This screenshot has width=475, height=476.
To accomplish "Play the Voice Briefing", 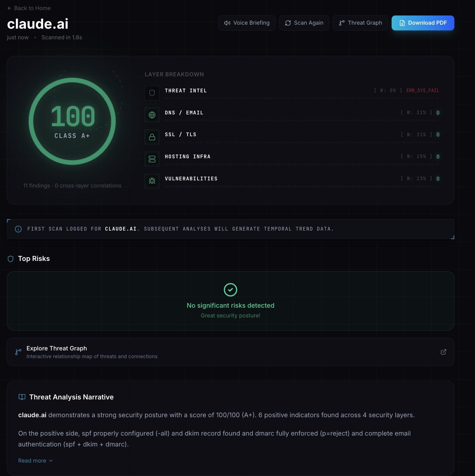I will (247, 23).
